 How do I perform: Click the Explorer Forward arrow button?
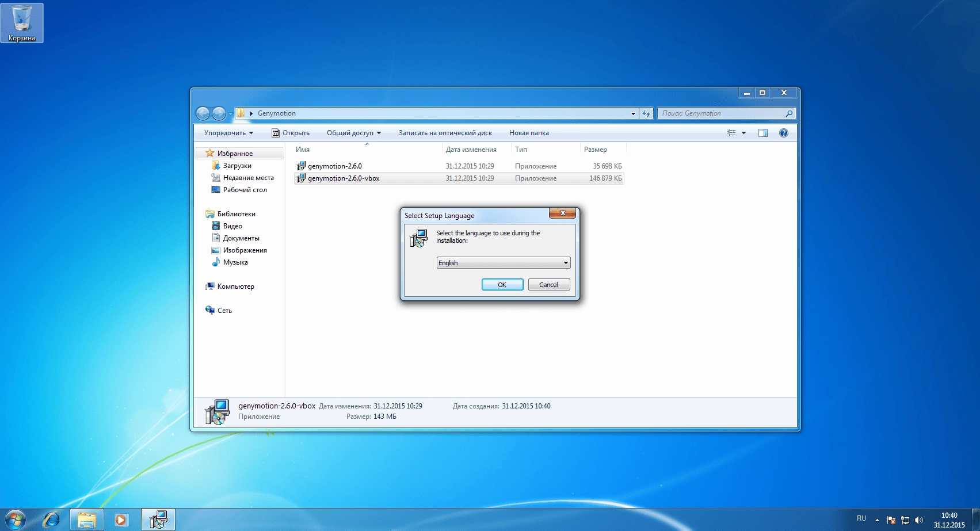point(219,113)
